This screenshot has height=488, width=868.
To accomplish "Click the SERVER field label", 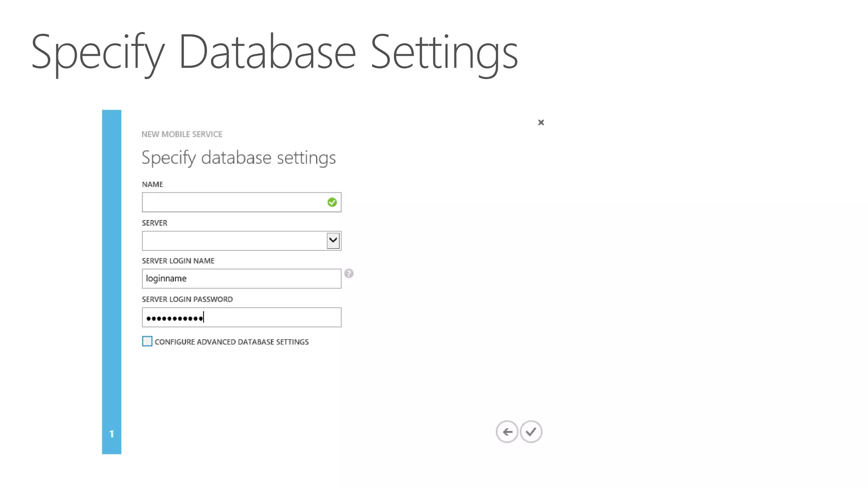I will pyautogui.click(x=155, y=223).
